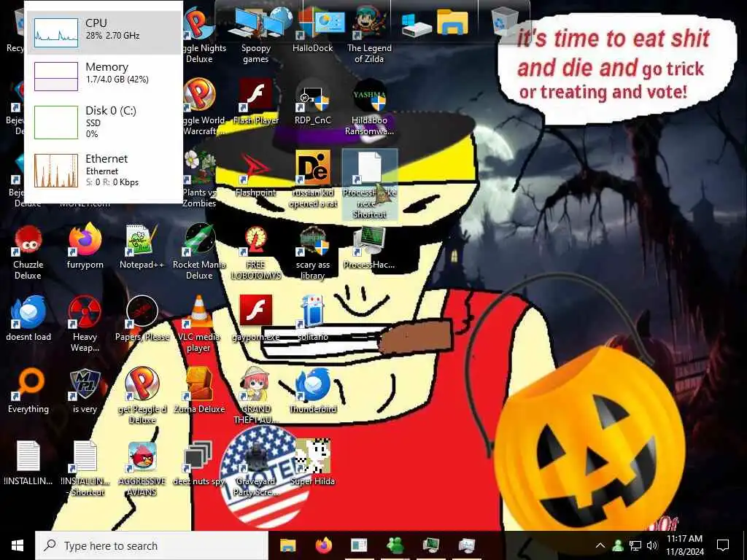
Task: Open the notification center icon
Action: click(723, 545)
